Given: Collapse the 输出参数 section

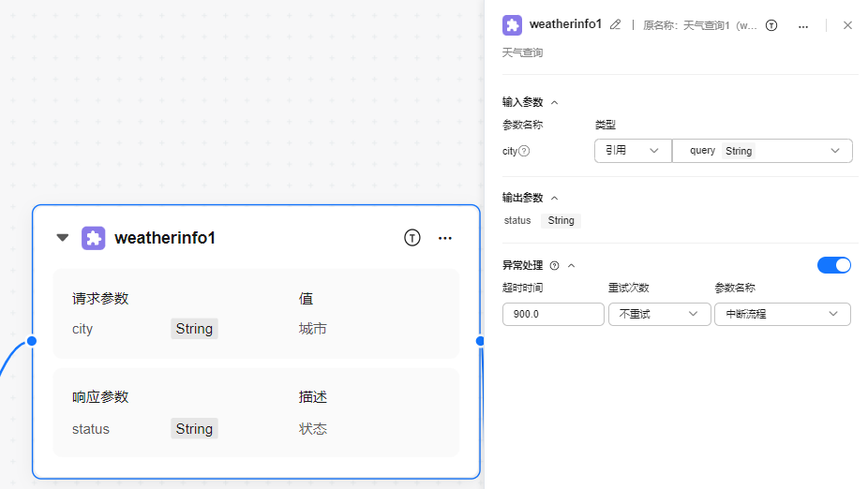Looking at the screenshot, I should pyautogui.click(x=554, y=198).
